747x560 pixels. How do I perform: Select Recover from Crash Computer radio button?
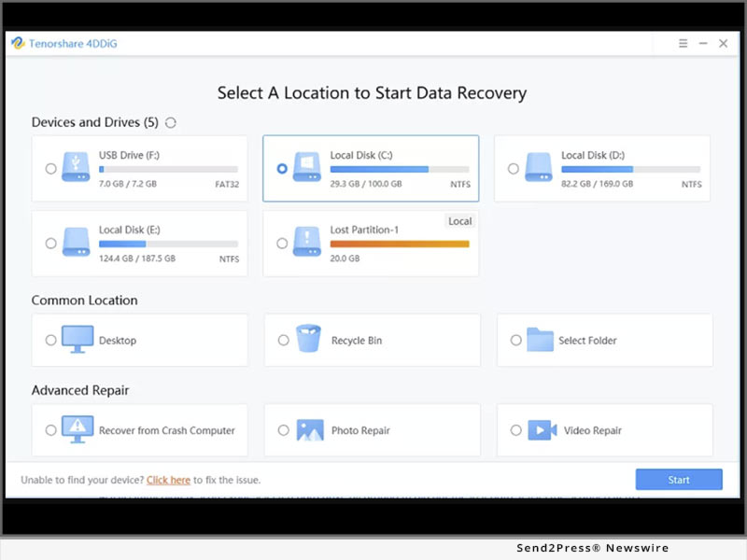point(50,430)
